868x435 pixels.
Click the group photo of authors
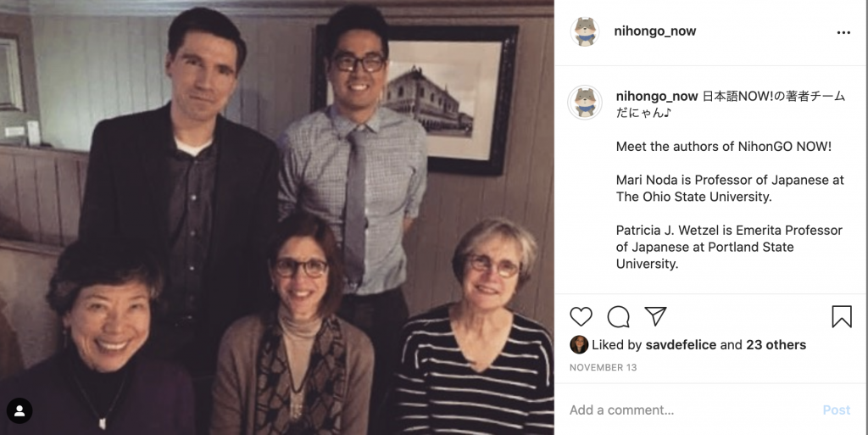277,217
